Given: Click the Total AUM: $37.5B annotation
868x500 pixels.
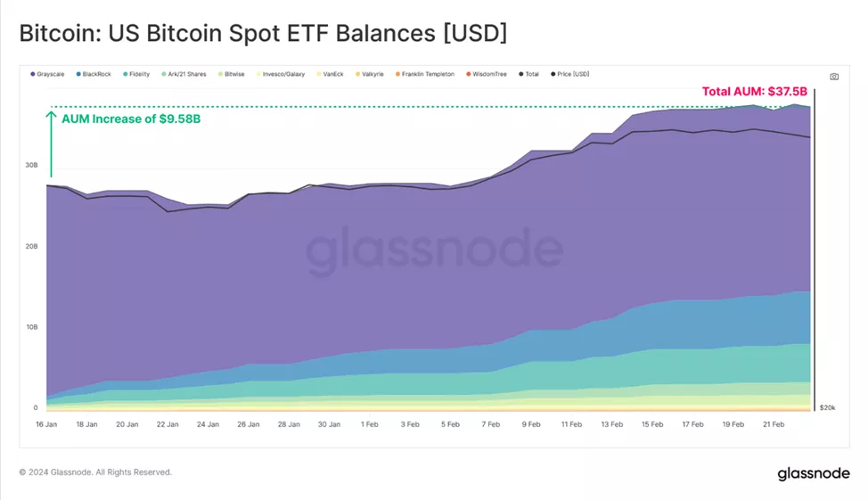Looking at the screenshot, I should point(755,92).
